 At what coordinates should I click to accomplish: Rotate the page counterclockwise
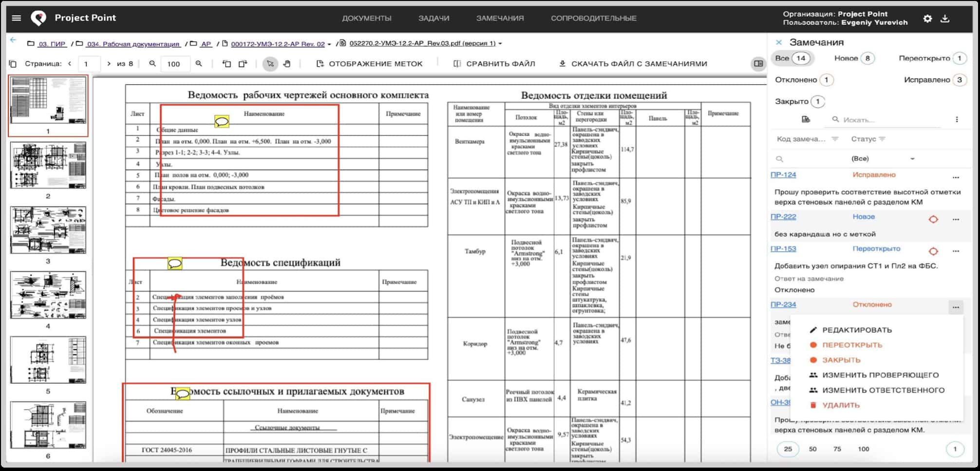tap(226, 64)
